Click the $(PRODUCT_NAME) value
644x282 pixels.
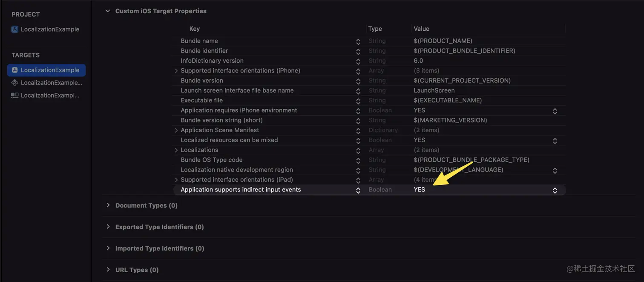(443, 41)
